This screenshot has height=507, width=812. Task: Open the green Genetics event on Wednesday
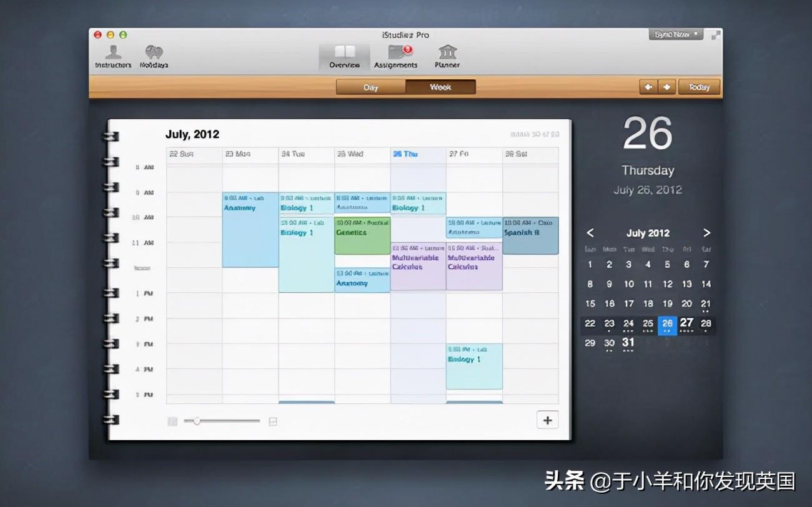[x=362, y=235]
